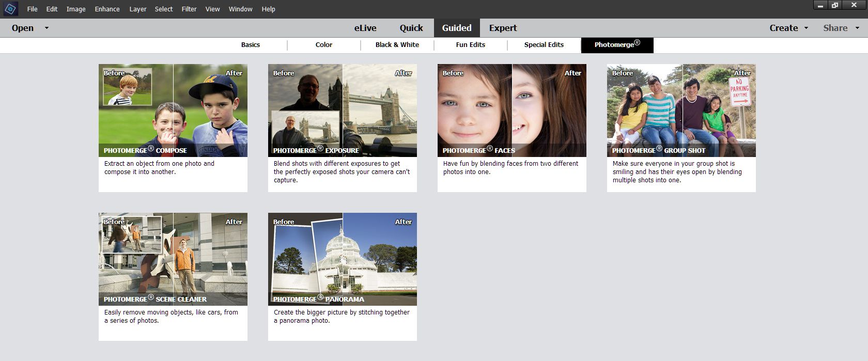Click 'Make sure everyone in your group shot' description

677,172
